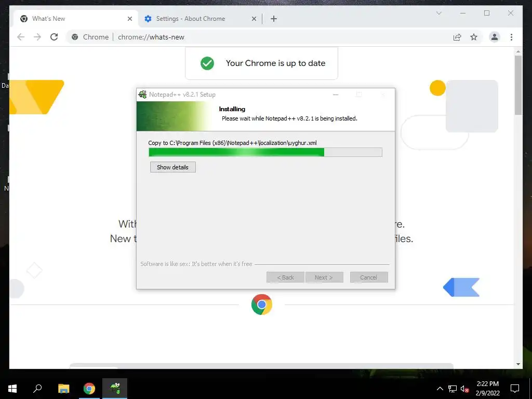532x399 pixels.
Task: Click the Chrome address bar URL
Action: tap(151, 37)
